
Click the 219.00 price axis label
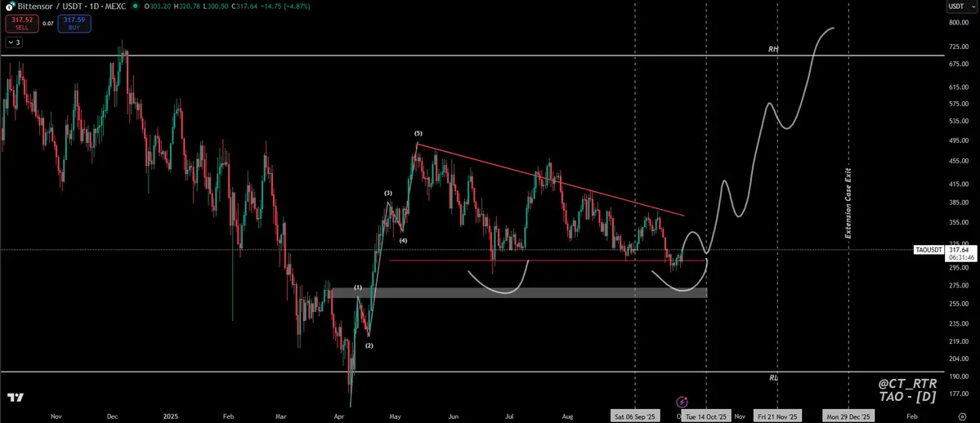(x=957, y=342)
